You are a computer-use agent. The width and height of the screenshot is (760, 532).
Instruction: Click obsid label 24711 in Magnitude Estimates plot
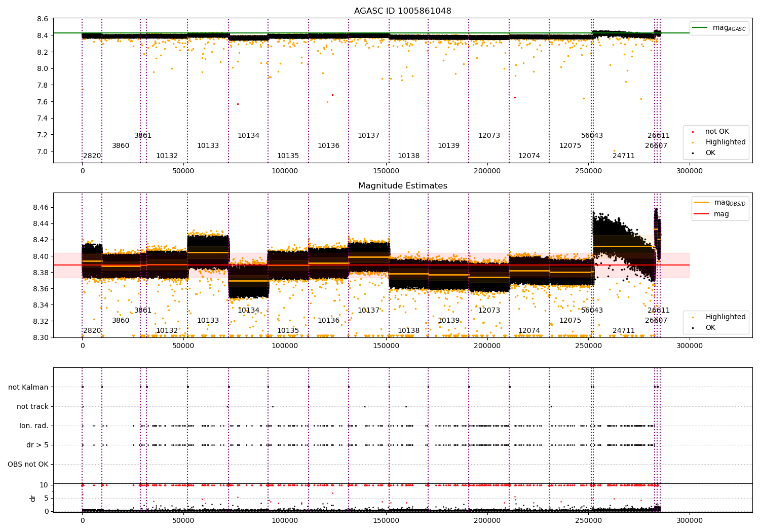623,331
